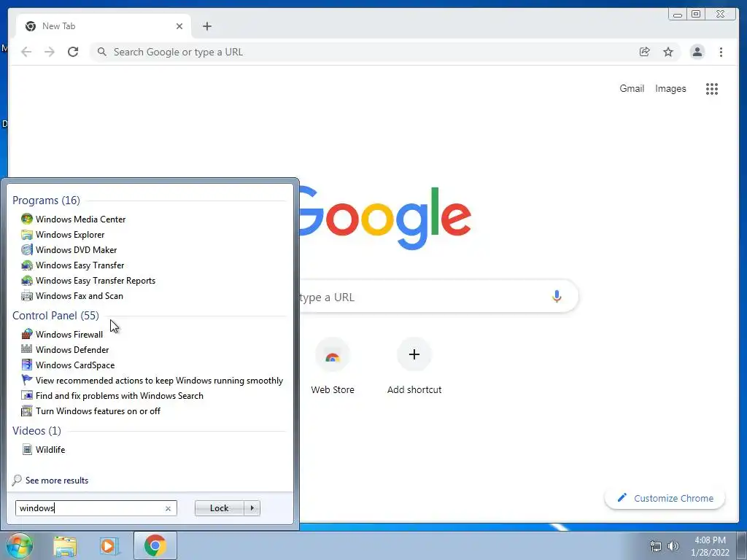Image resolution: width=747 pixels, height=560 pixels.
Task: Click the Chrome taskbar button
Action: click(155, 545)
